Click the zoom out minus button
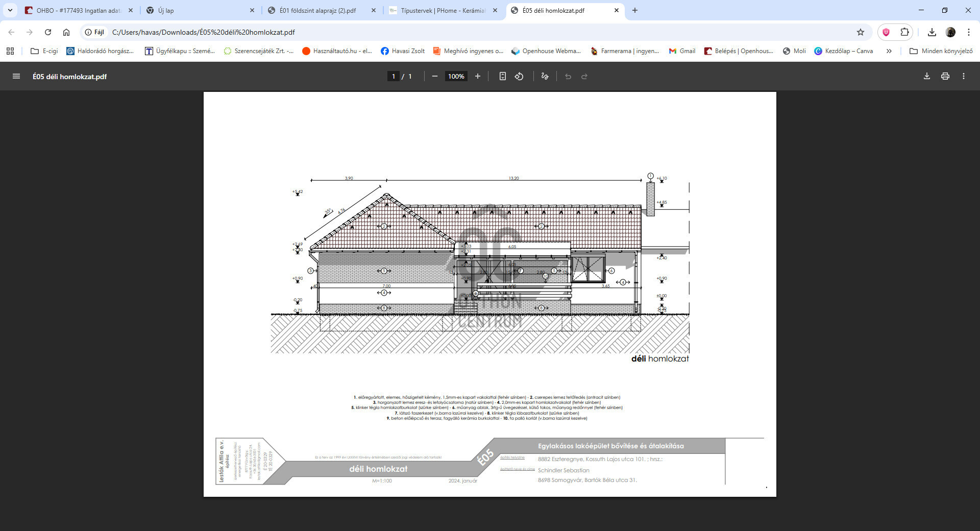Viewport: 980px width, 531px height. coord(435,77)
